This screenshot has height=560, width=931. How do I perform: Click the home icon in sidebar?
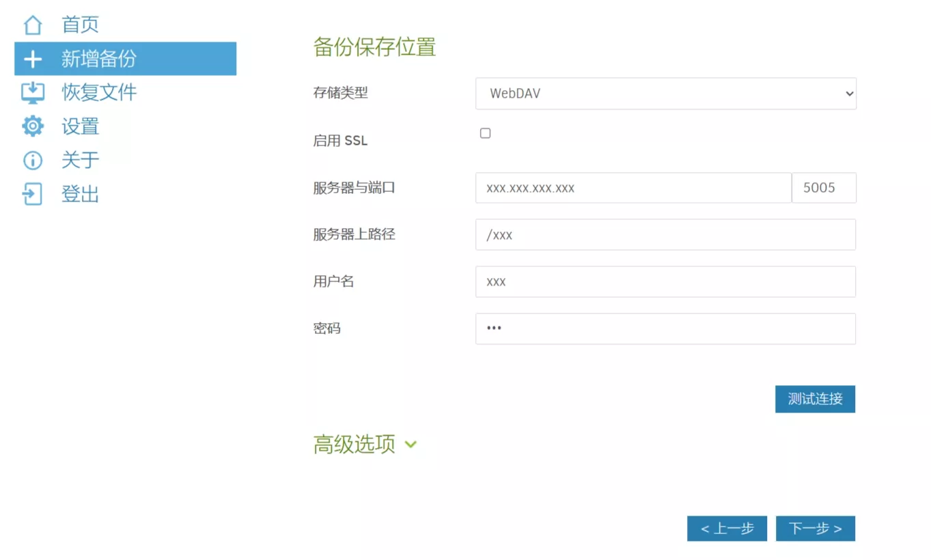click(33, 25)
